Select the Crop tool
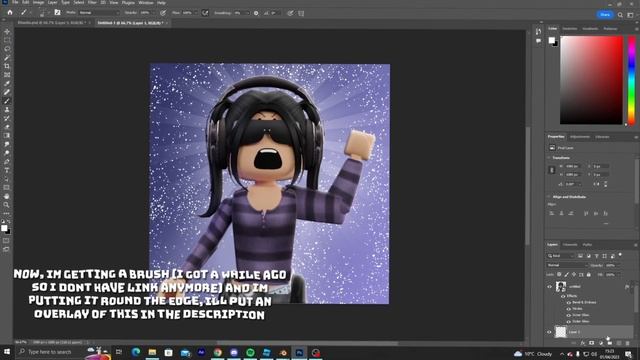The image size is (640, 360). point(7,66)
